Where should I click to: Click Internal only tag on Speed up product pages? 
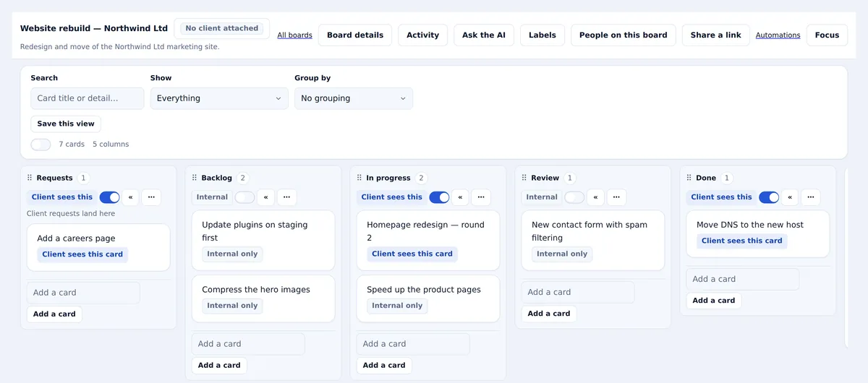pyautogui.click(x=397, y=306)
